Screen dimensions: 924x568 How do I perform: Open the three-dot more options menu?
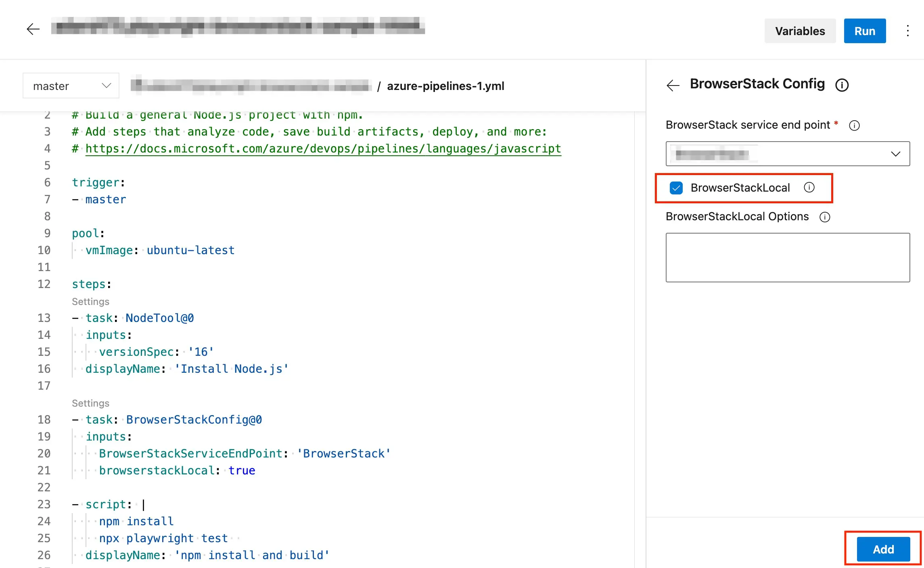[907, 31]
